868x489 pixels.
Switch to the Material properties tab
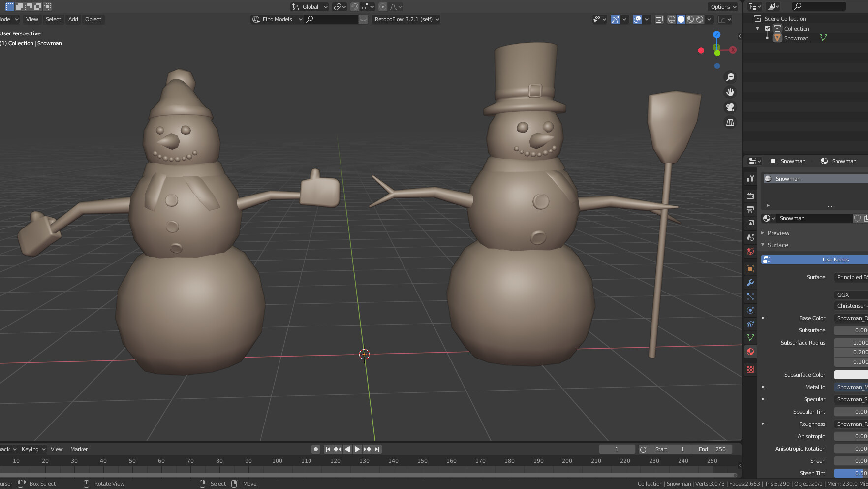click(750, 352)
